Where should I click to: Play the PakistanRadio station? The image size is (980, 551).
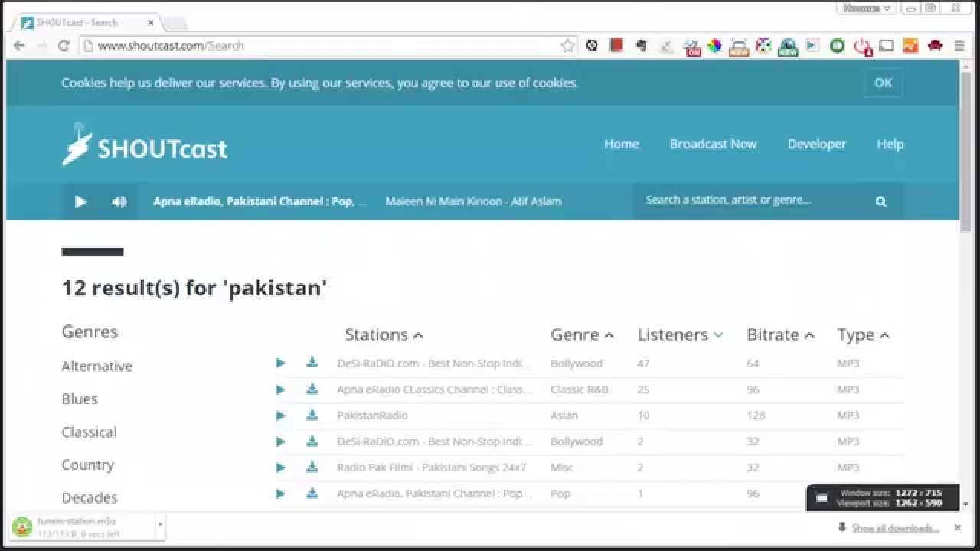click(x=280, y=416)
